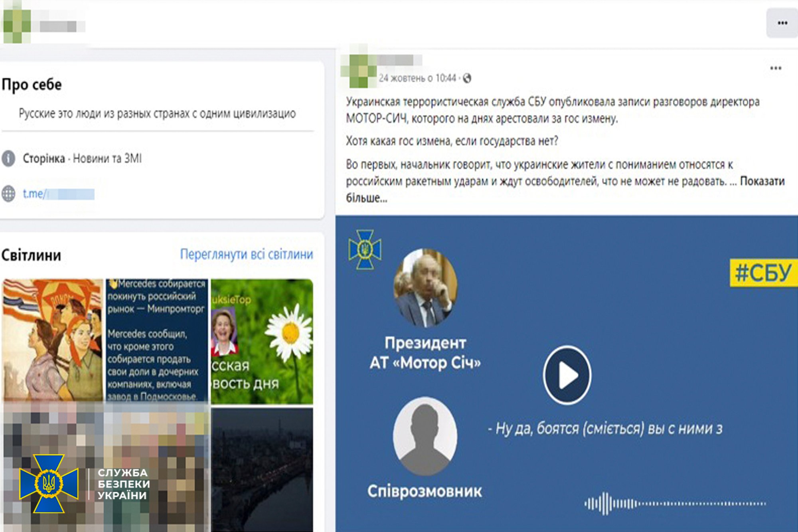Open the daisy flower photo thumbnail
The image size is (798, 532).
[262, 342]
